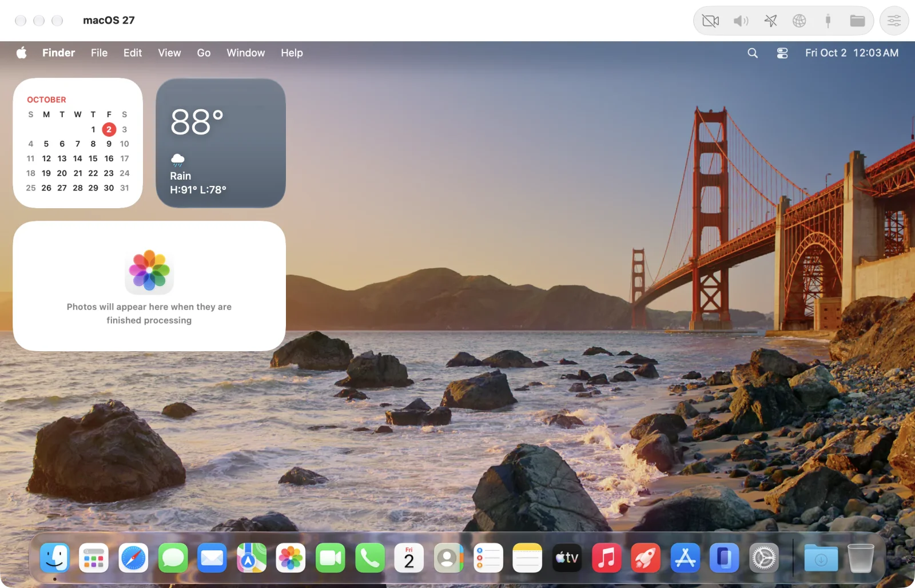Open Calendar icon showing Fri 2
915x588 pixels.
tap(409, 558)
